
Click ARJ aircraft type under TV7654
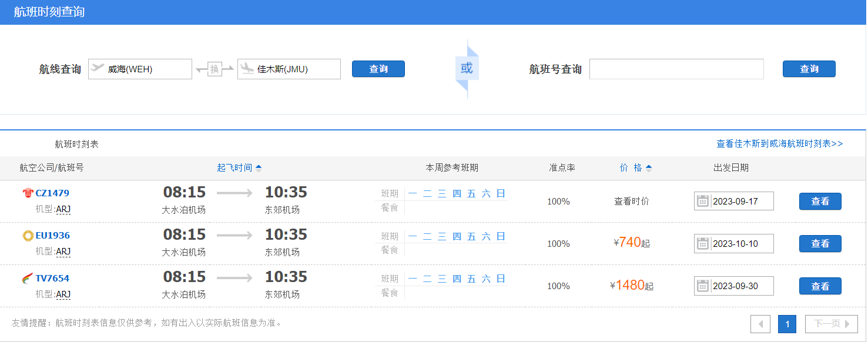tap(63, 294)
